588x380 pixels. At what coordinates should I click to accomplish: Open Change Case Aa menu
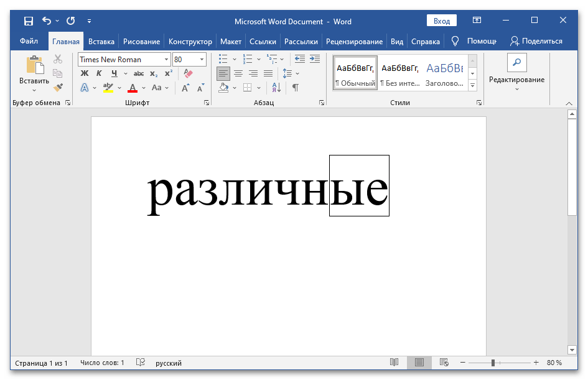[157, 88]
